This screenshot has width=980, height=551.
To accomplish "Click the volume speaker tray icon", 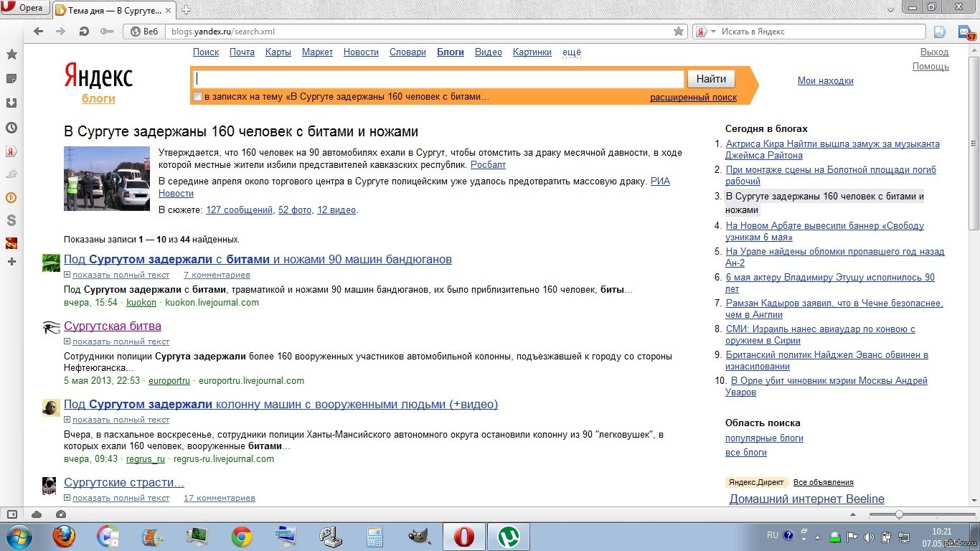I will point(869,537).
